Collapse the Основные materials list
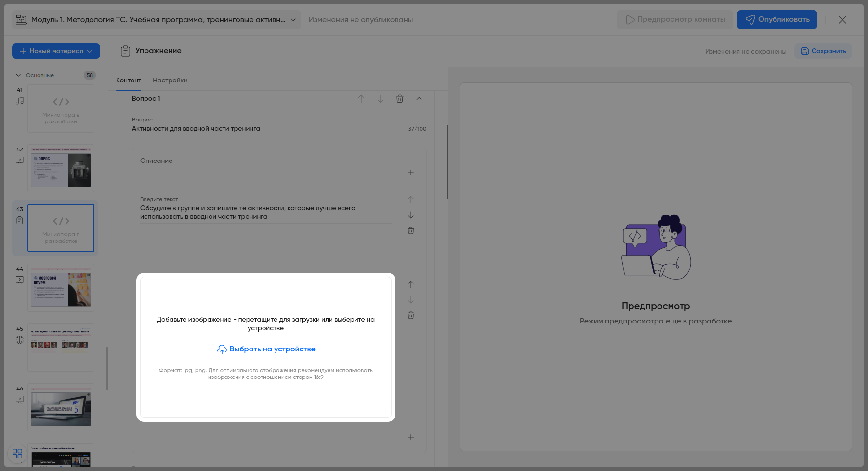 [18, 75]
